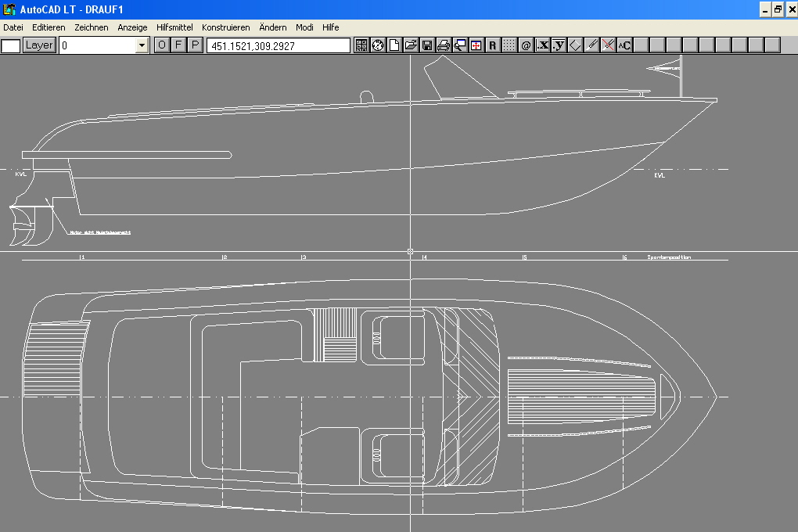
Task: Open the Editieren menu
Action: (x=49, y=27)
